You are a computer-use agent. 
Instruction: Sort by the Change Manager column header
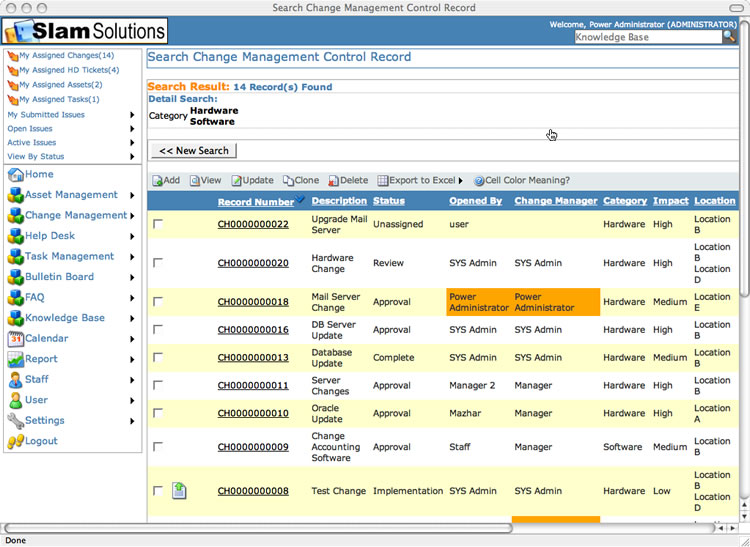click(x=556, y=201)
